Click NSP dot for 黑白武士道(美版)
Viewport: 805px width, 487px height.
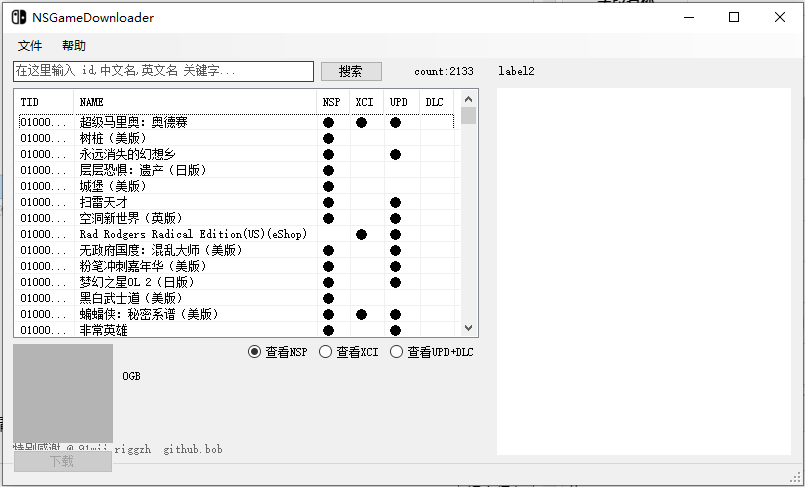(x=328, y=298)
